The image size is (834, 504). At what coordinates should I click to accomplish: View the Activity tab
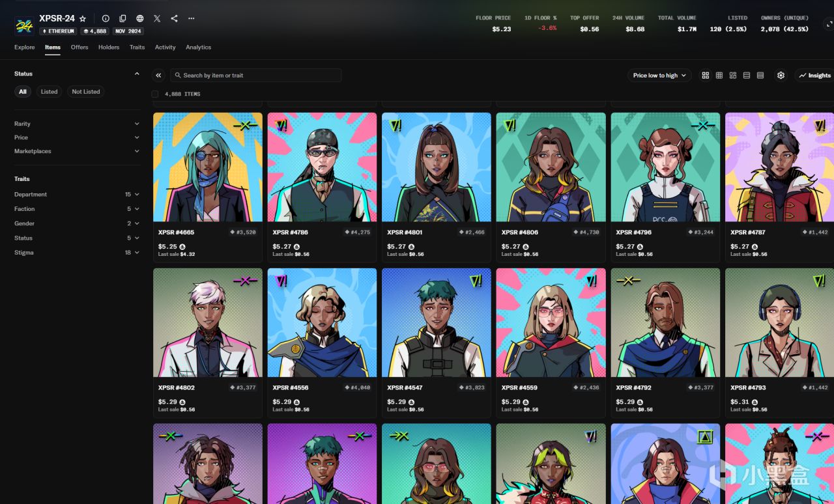(165, 48)
